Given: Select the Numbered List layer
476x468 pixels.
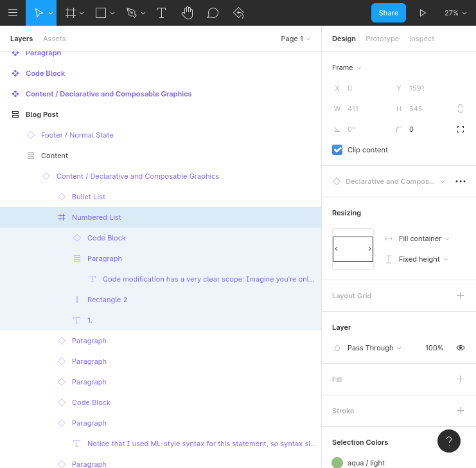Looking at the screenshot, I should (x=161, y=217).
